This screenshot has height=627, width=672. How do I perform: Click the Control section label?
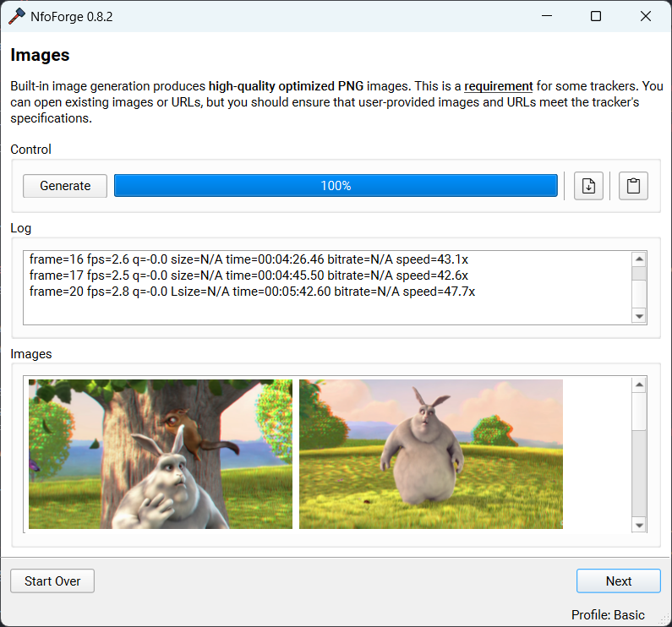[x=31, y=149]
